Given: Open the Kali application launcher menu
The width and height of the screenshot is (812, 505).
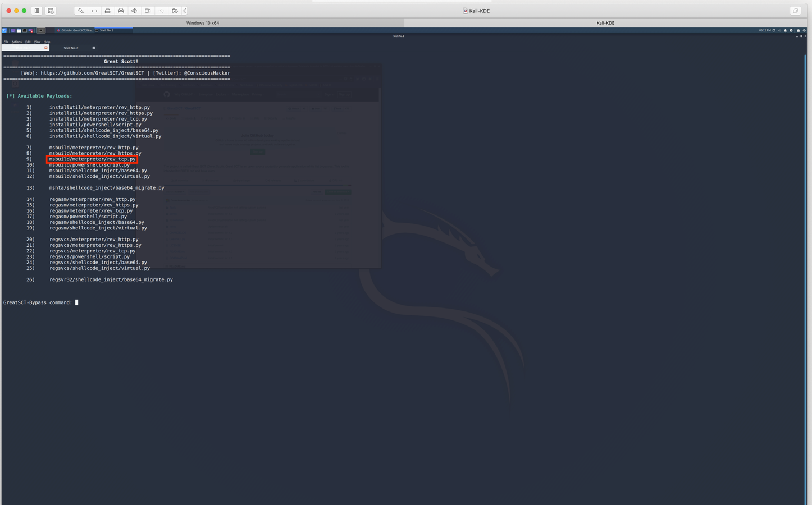Looking at the screenshot, I should pyautogui.click(x=4, y=30).
